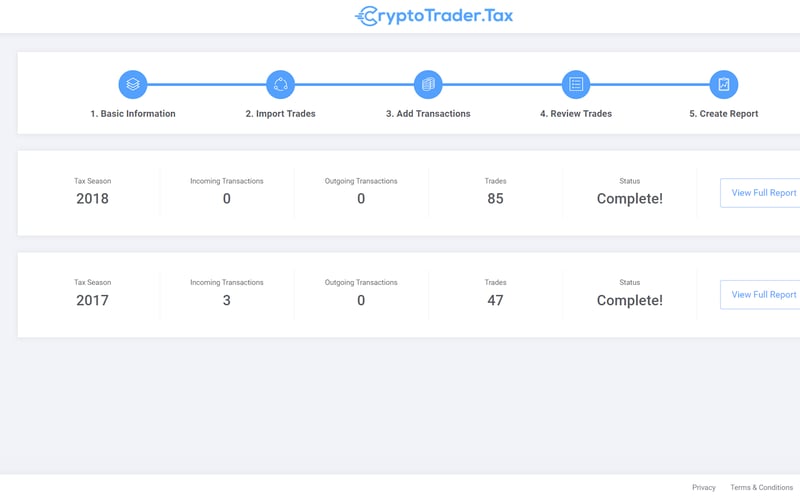
Task: Click the Trades label in 2017 row
Action: pyautogui.click(x=495, y=283)
